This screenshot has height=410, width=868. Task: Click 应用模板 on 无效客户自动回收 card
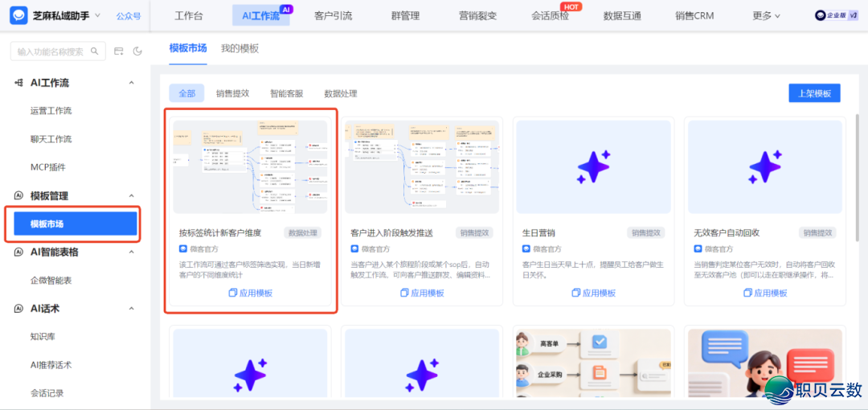click(x=764, y=293)
